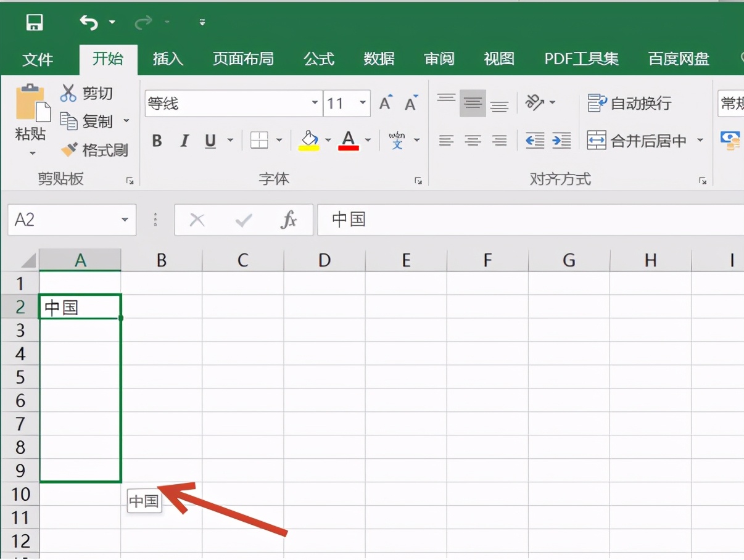Toggle Underline formatting

coord(210,141)
